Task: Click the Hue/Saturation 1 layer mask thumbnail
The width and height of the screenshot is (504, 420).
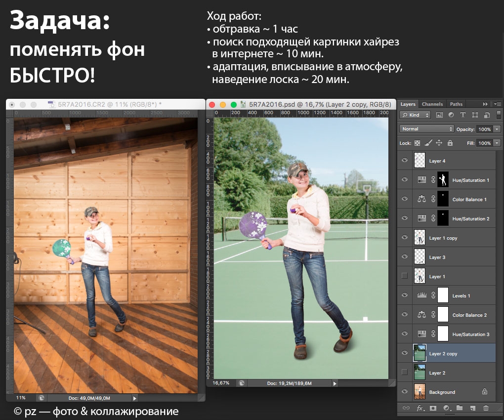Action: tap(443, 180)
